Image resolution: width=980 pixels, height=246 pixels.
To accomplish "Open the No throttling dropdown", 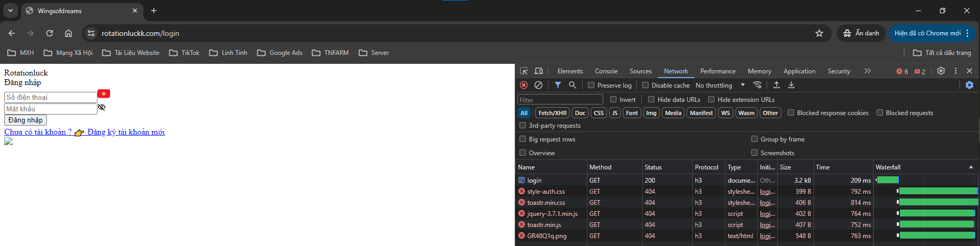I will [x=720, y=85].
